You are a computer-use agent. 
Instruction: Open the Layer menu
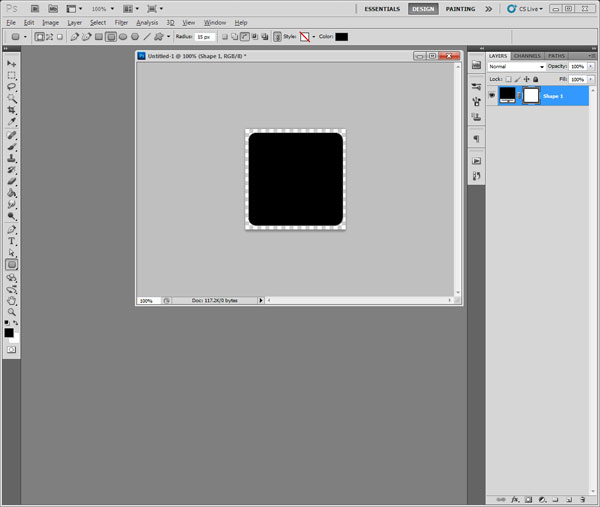click(75, 23)
